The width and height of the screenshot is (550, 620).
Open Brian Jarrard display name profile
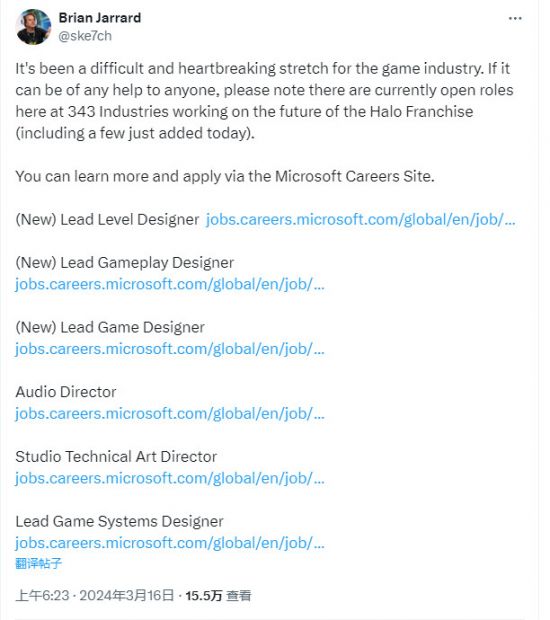pyautogui.click(x=100, y=18)
